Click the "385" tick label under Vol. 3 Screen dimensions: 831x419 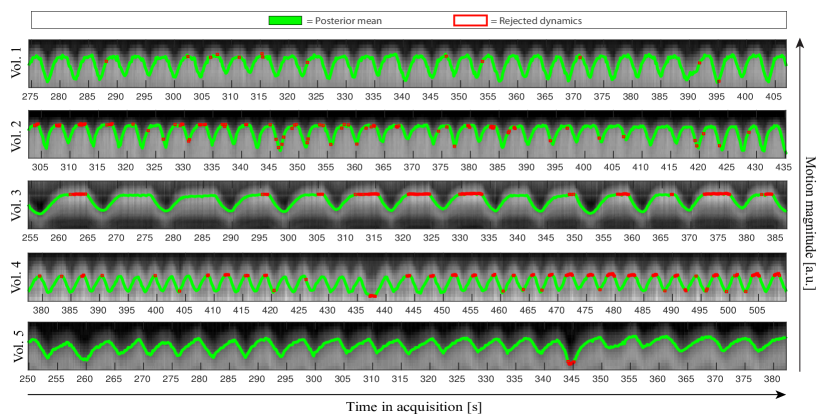pos(775,237)
